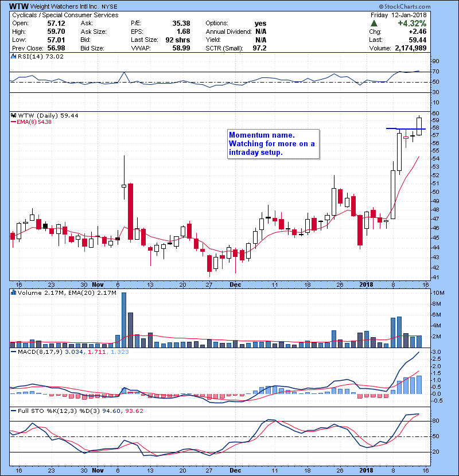
Task: Click the 10M volume scale label
Action: click(439, 293)
